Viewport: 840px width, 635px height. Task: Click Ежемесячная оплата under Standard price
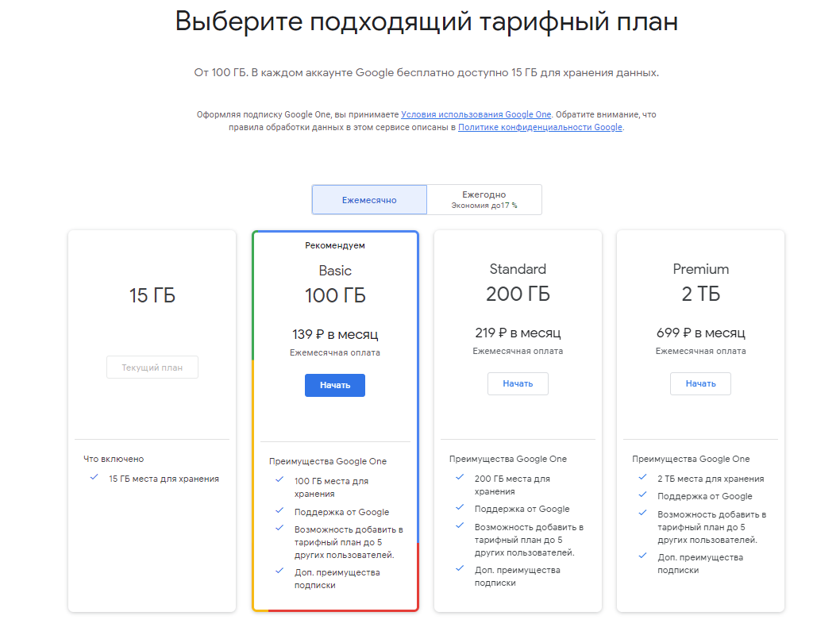pos(518,351)
